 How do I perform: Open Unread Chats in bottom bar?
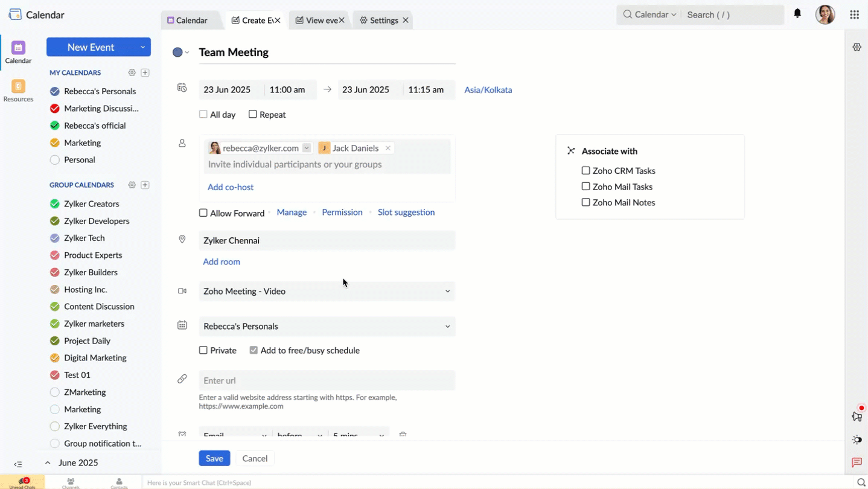[x=22, y=482]
